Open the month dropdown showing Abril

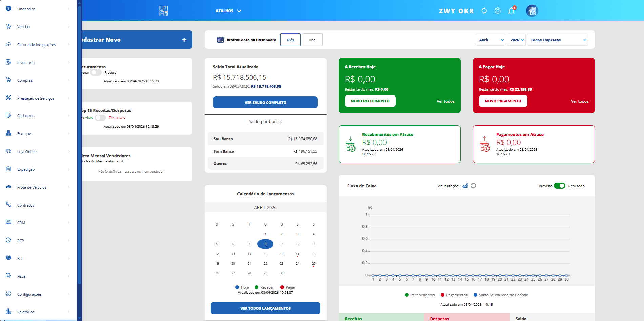click(x=490, y=40)
